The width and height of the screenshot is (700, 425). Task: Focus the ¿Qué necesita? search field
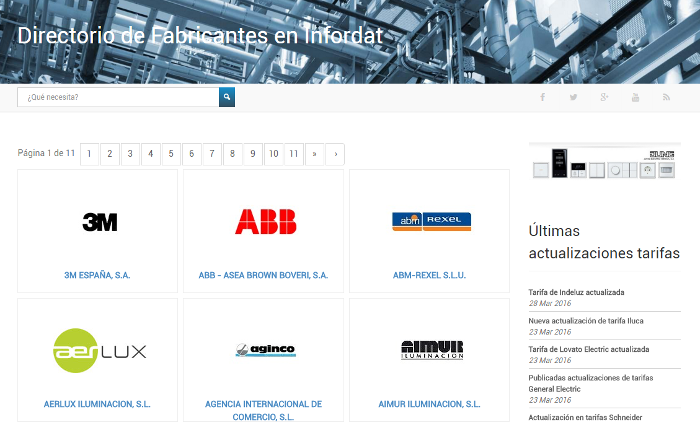pos(118,97)
